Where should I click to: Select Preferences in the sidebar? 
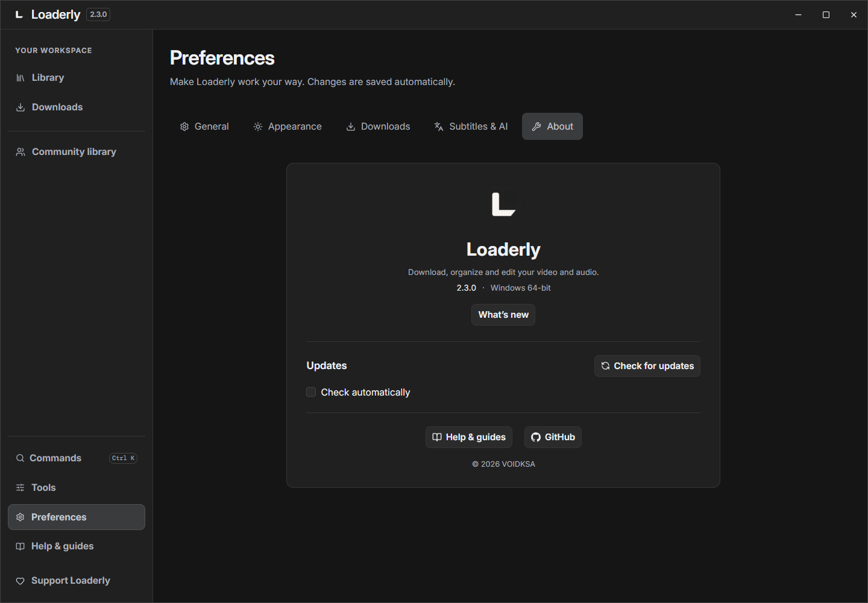pyautogui.click(x=77, y=517)
